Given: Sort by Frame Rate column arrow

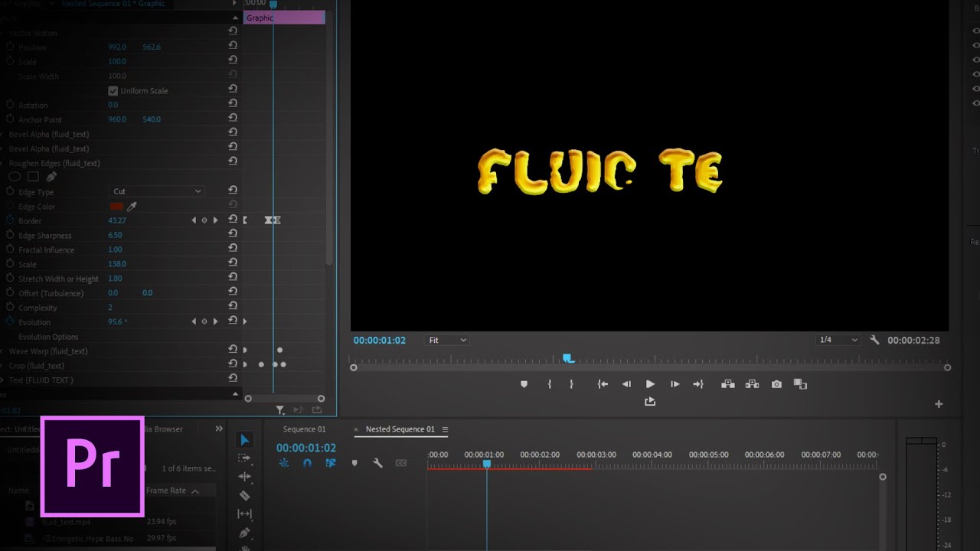Looking at the screenshot, I should pyautogui.click(x=194, y=491).
